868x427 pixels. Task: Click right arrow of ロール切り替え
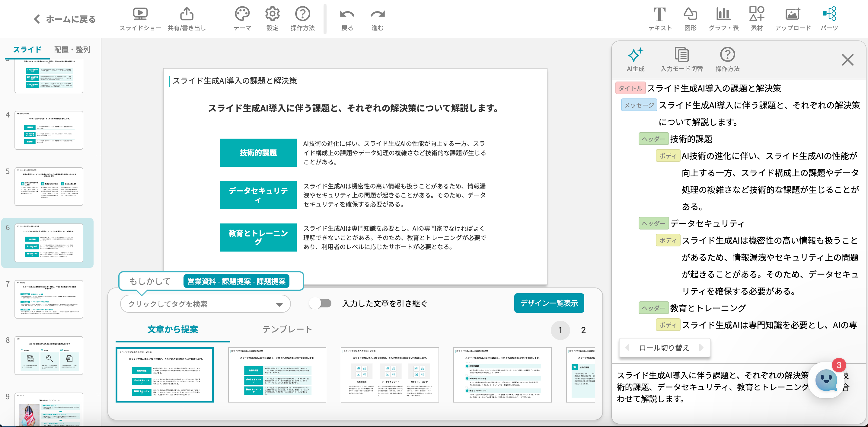[701, 348]
